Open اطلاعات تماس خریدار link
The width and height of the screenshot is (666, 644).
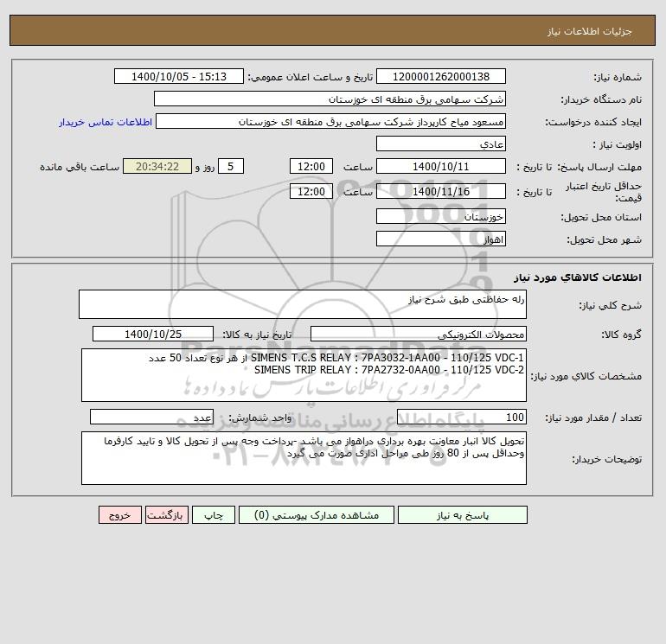[x=106, y=122]
